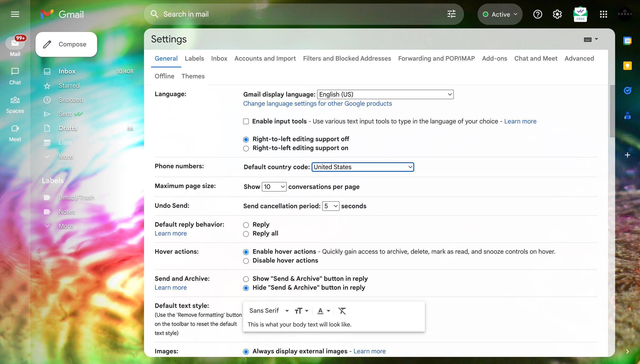Click the text color picker button

pyautogui.click(x=323, y=311)
